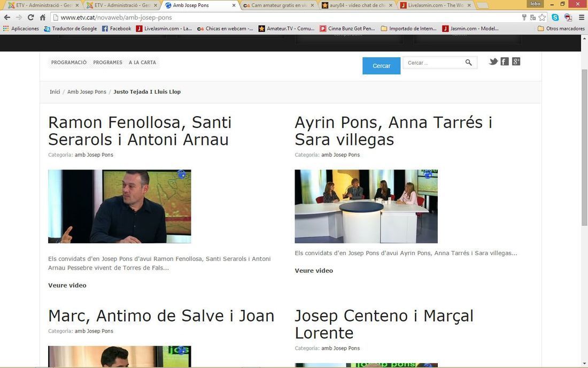The image size is (588, 368).
Task: Open Traductor de Google bookmark
Action: click(x=71, y=28)
